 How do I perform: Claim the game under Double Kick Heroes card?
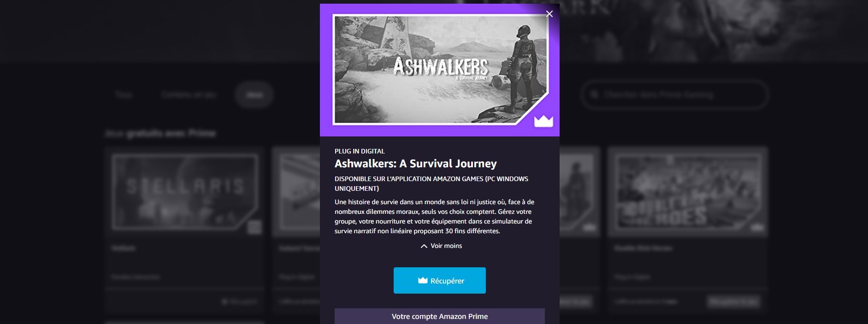click(733, 302)
